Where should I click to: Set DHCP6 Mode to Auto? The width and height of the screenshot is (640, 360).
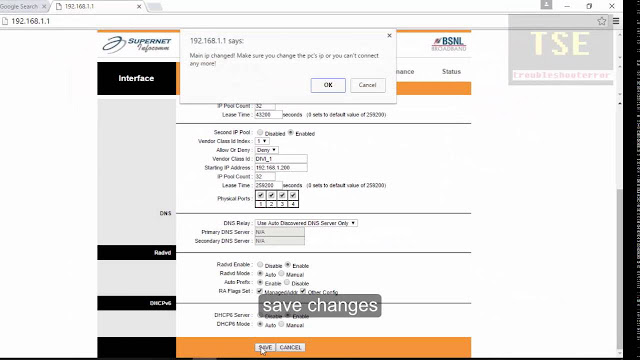click(x=260, y=324)
